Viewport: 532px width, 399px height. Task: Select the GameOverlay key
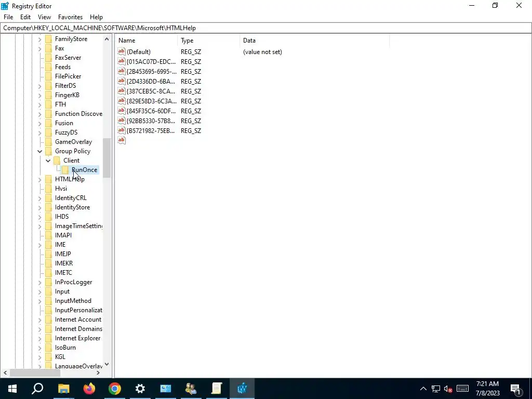click(73, 141)
